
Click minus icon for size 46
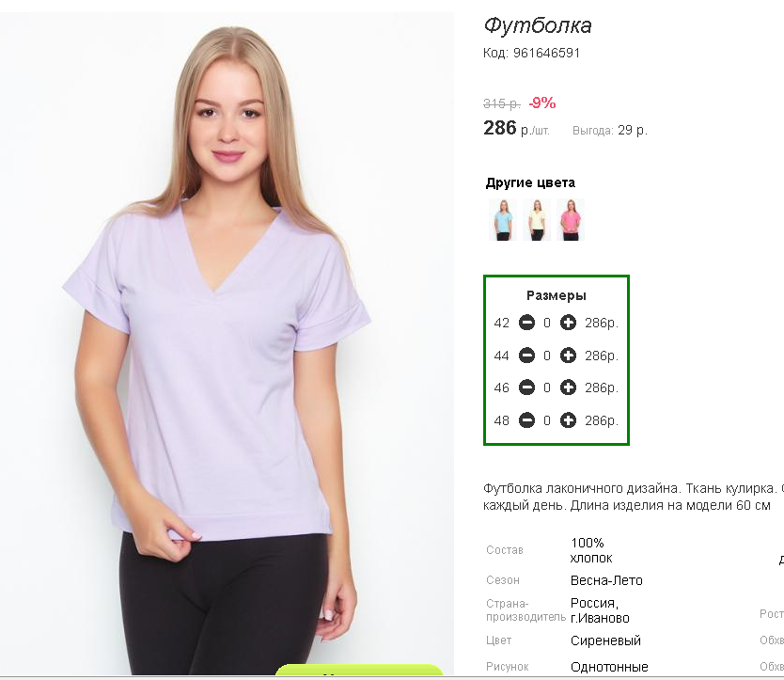point(526,387)
